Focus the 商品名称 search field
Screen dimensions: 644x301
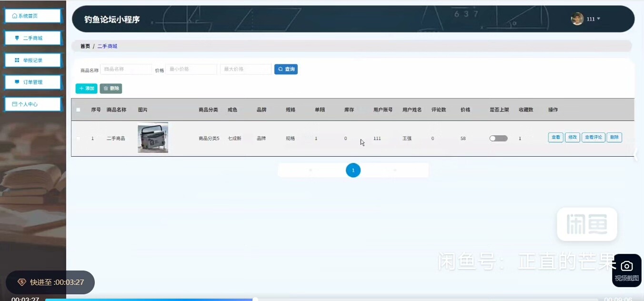[x=126, y=69]
